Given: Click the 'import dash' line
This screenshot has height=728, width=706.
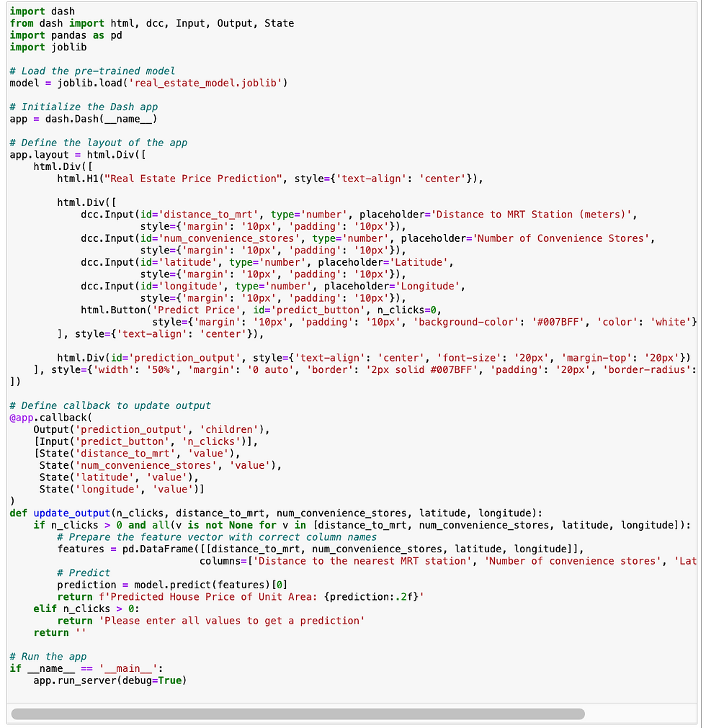Looking at the screenshot, I should [x=43, y=11].
